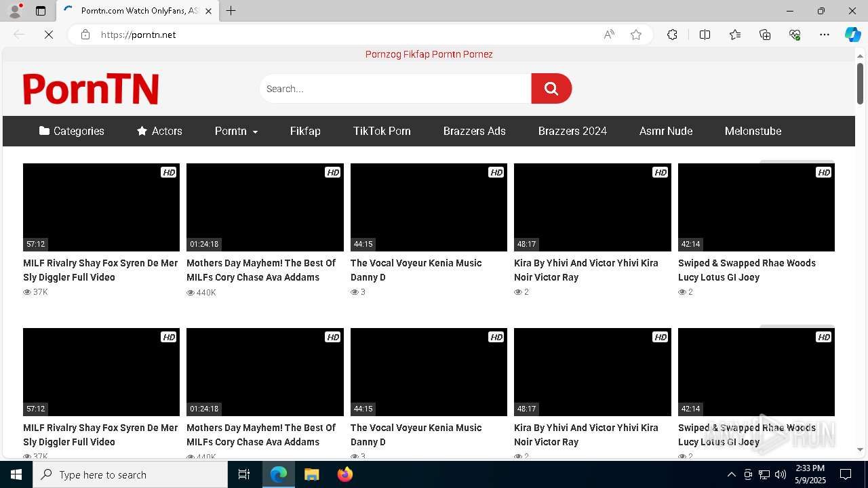
Task: Click the taskbar search box
Action: (x=130, y=474)
